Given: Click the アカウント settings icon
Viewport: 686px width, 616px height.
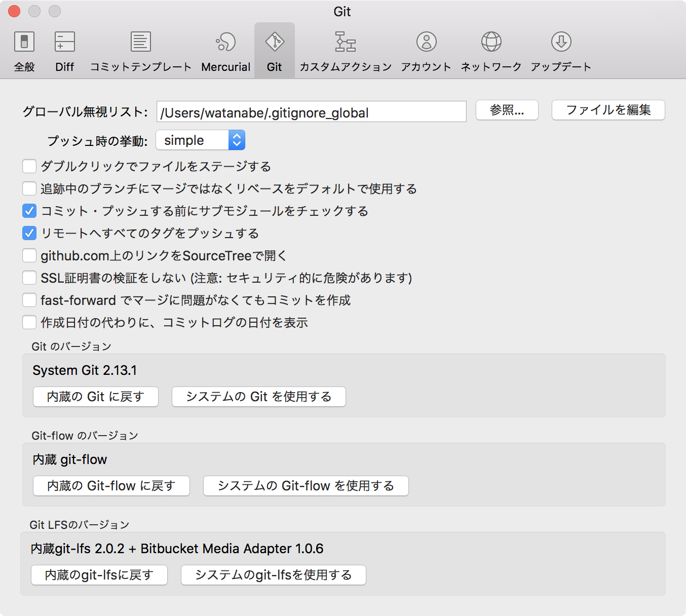Looking at the screenshot, I should tap(426, 48).
